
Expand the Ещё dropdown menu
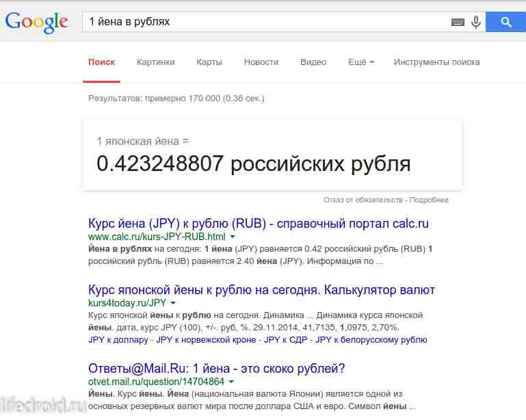tap(361, 62)
